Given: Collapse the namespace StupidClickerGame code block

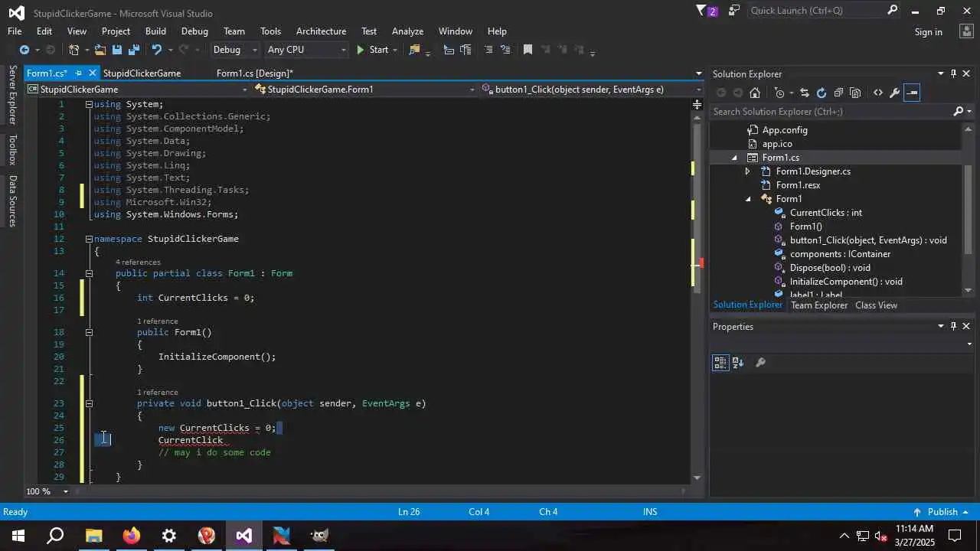Looking at the screenshot, I should click(x=89, y=239).
